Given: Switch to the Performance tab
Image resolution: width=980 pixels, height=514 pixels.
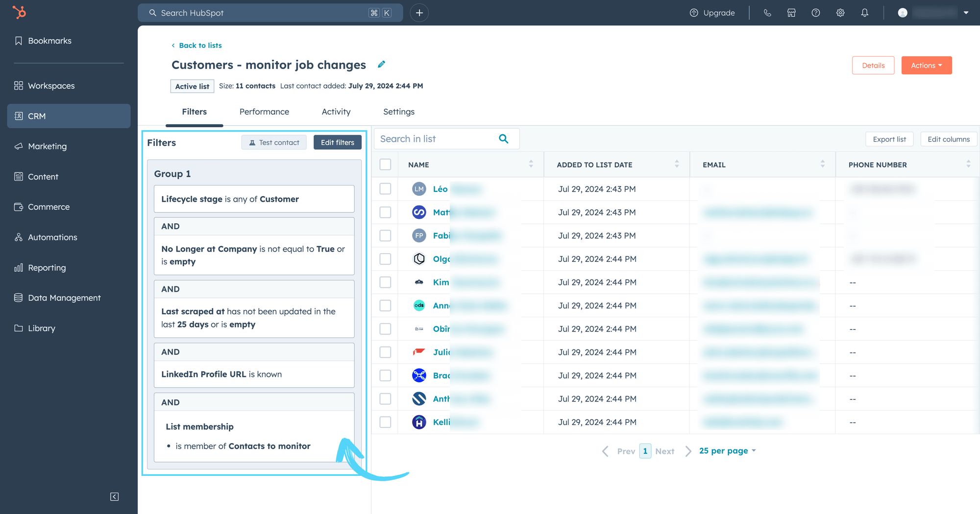Looking at the screenshot, I should click(264, 112).
